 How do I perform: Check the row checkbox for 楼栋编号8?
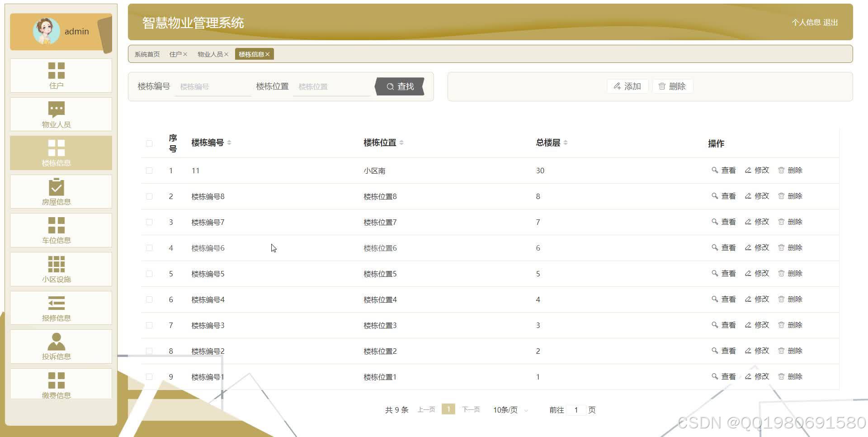click(149, 196)
